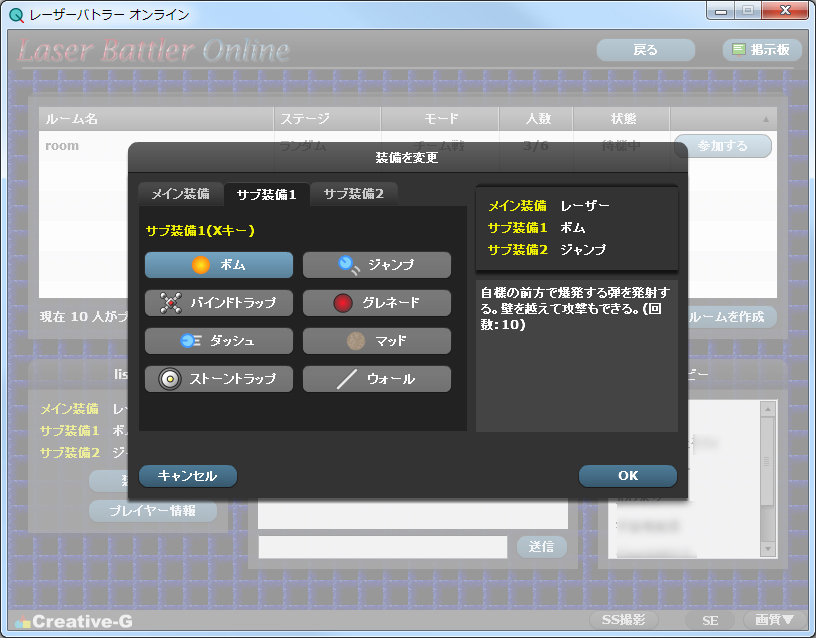Go back using the 戻る button
816x638 pixels.
point(645,49)
